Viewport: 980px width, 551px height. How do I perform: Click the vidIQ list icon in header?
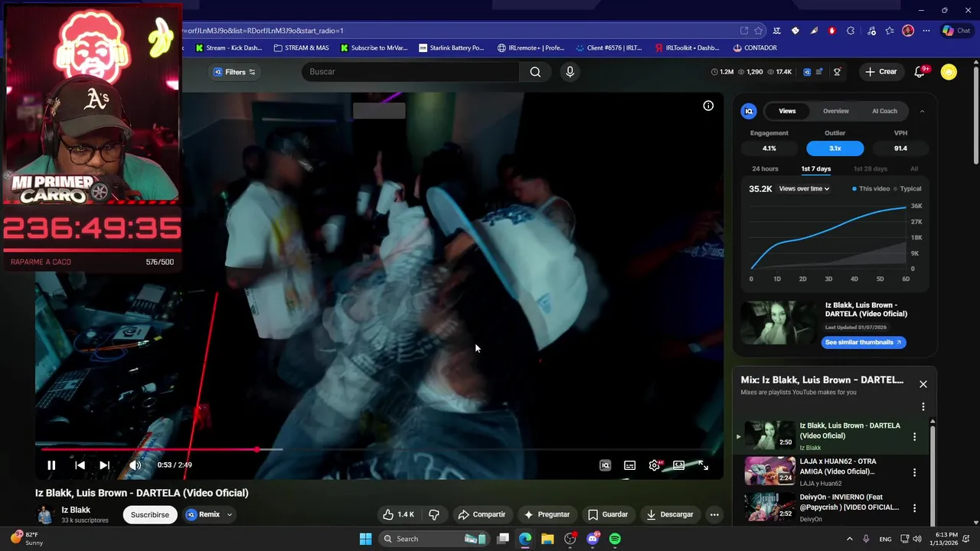tap(819, 72)
